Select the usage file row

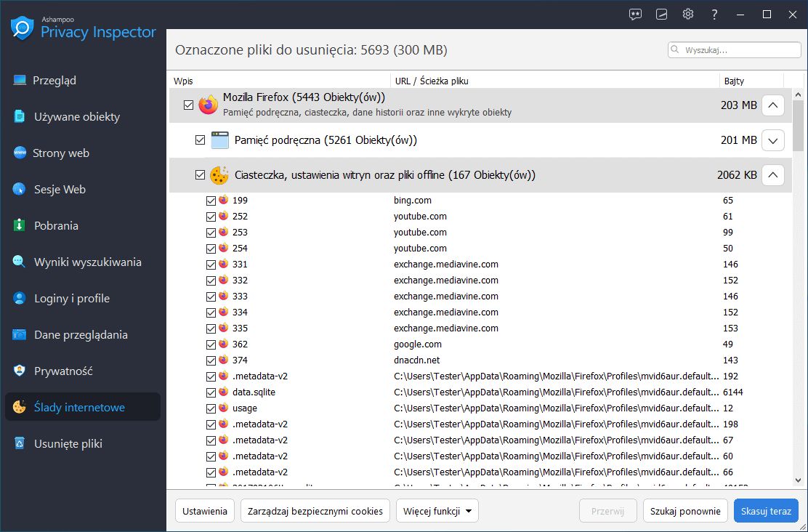point(480,408)
